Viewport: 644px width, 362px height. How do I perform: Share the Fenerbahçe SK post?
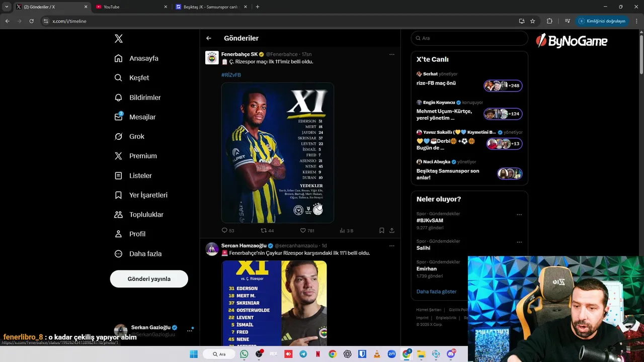pyautogui.click(x=392, y=231)
